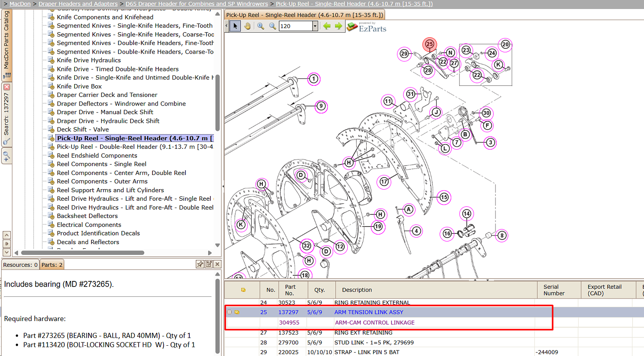Click page icon beside Electrical Components
Viewport: 644px width, 356px height.
tap(51, 224)
